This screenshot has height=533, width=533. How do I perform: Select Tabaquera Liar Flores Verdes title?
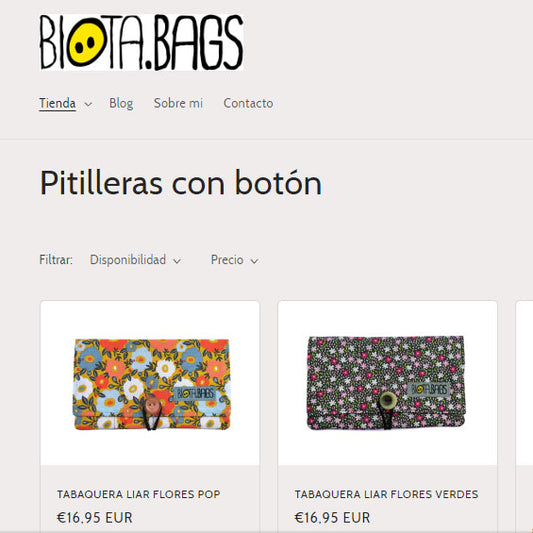click(386, 494)
